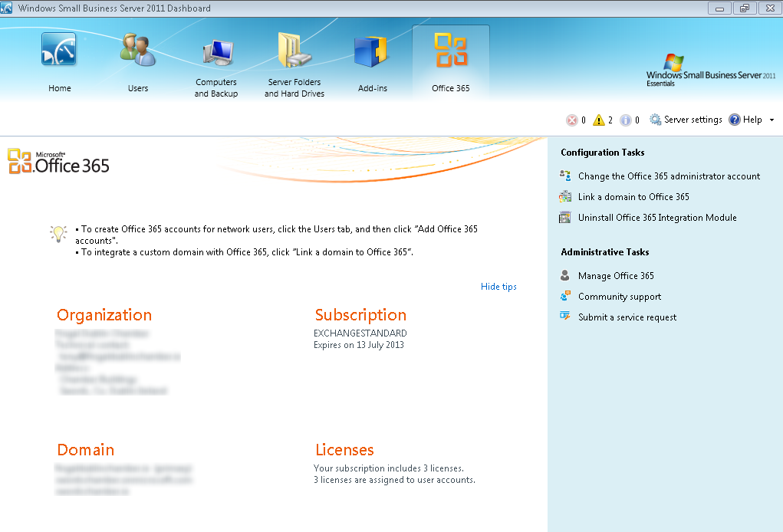Image resolution: width=783 pixels, height=532 pixels.
Task: Click Change Office 365 administrator account icon
Action: pos(564,176)
